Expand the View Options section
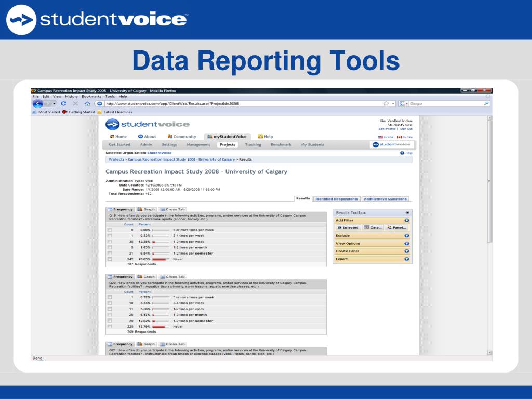This screenshot has height=399, width=532. point(407,244)
